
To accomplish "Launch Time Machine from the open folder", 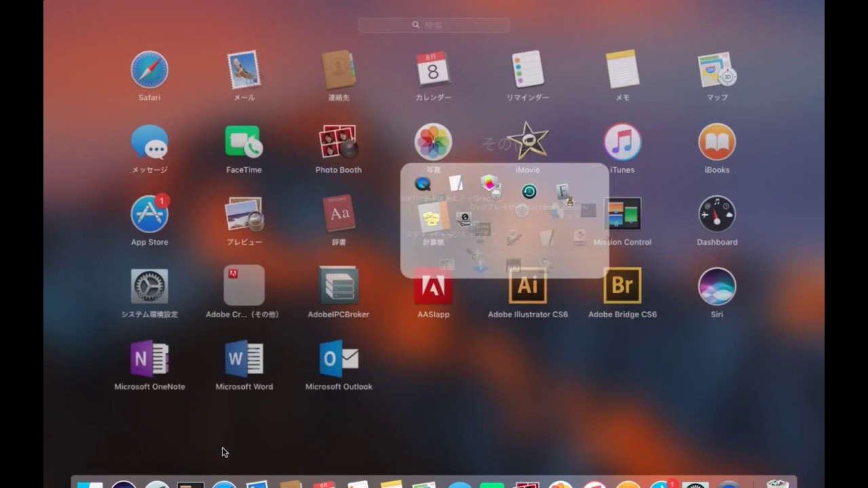I will tap(529, 192).
